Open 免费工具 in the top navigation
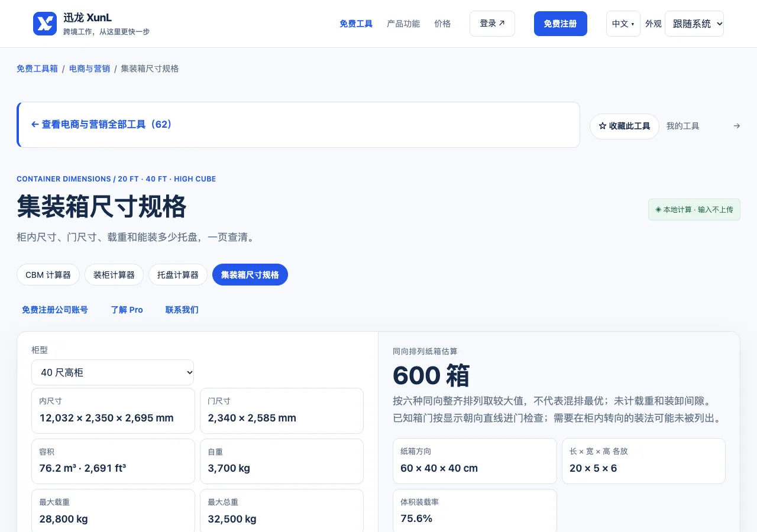 tap(356, 24)
